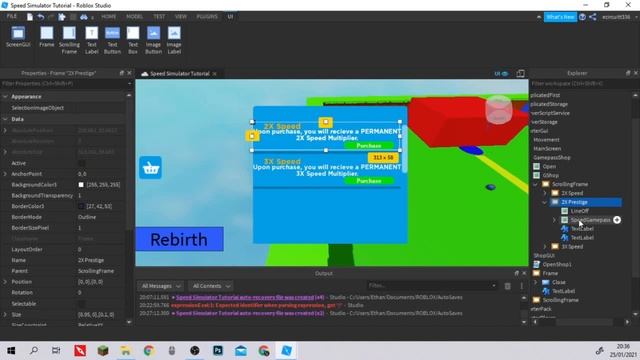Expand the 2X Speed tree node
Viewport: 640px width, 360px height.
coord(545,193)
